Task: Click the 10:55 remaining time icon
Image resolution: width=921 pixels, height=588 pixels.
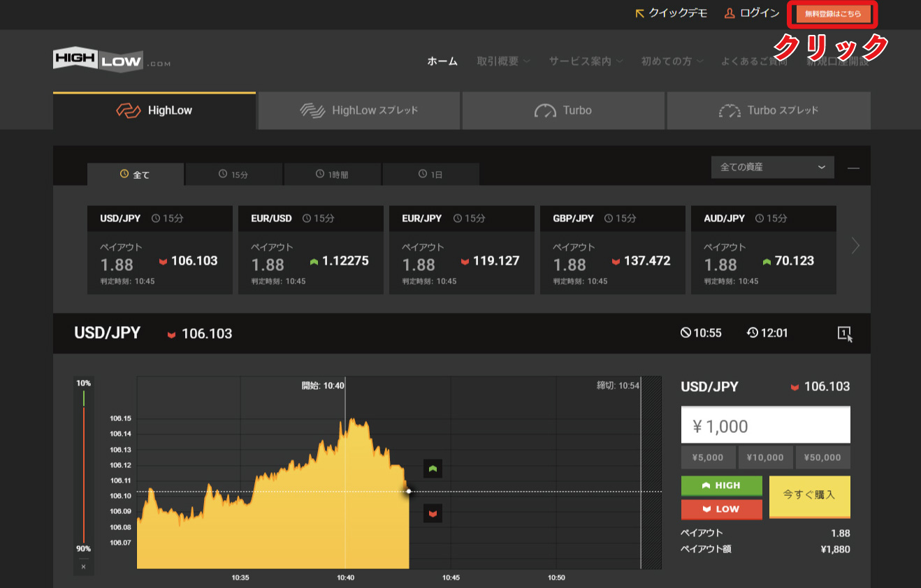Action: click(686, 333)
